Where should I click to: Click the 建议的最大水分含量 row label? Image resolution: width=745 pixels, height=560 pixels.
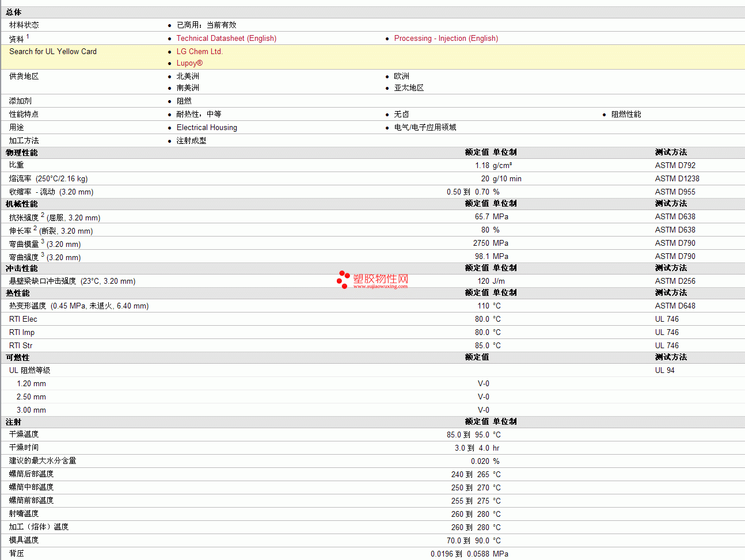[43, 461]
